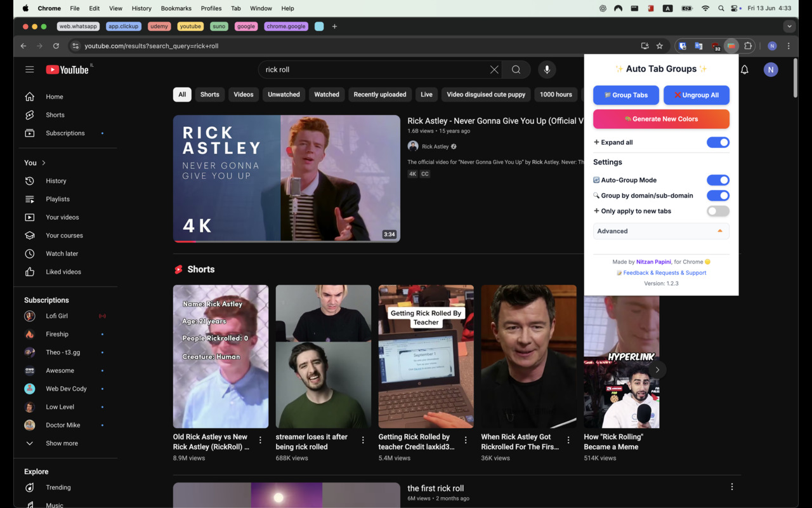Open the Rick Astley 4K video thumbnail
This screenshot has width=812, height=508.
[287, 178]
